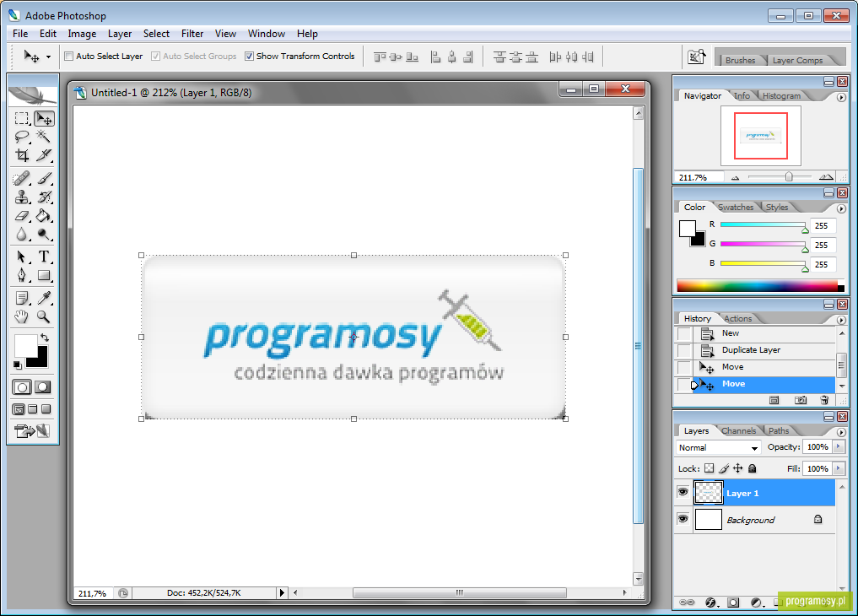858x616 pixels.
Task: Select the Paint Bucket tool
Action: 44,215
